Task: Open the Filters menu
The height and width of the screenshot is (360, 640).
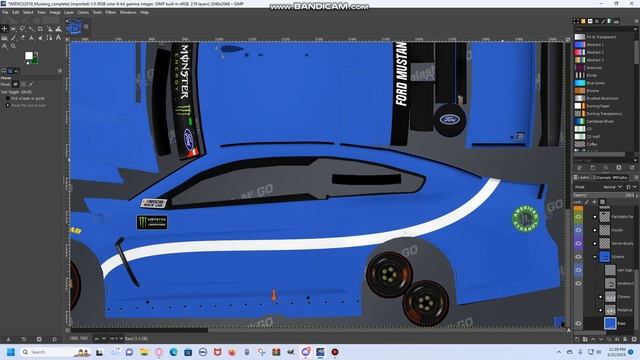Action: [111, 12]
